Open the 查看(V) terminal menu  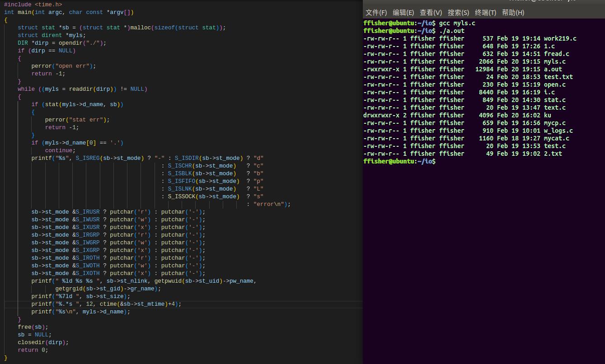(431, 13)
